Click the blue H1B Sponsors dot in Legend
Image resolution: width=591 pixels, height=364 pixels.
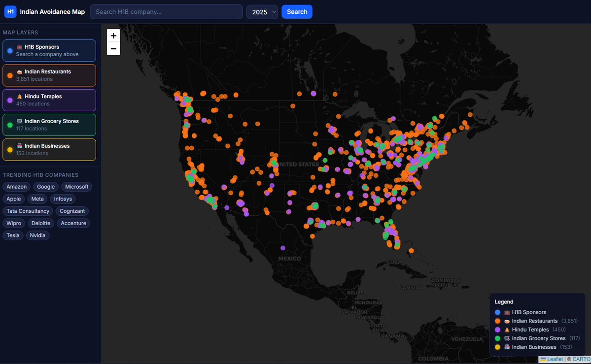pyautogui.click(x=497, y=312)
